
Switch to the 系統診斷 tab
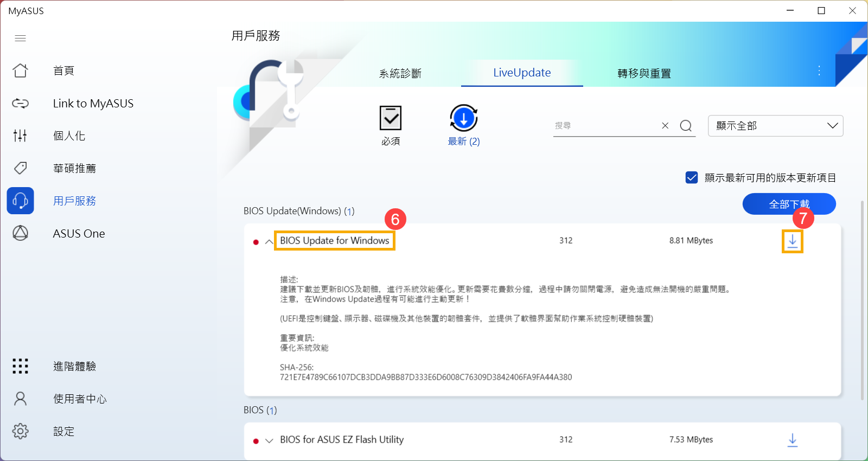pyautogui.click(x=400, y=73)
